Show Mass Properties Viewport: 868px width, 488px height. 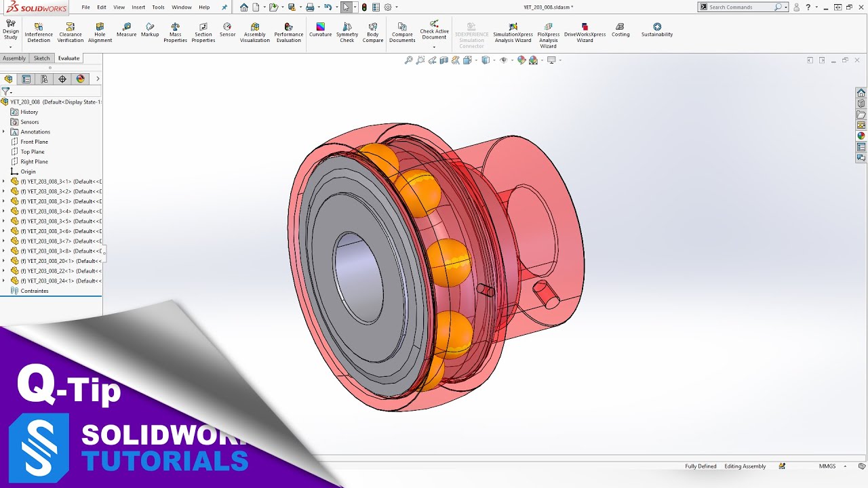point(175,33)
